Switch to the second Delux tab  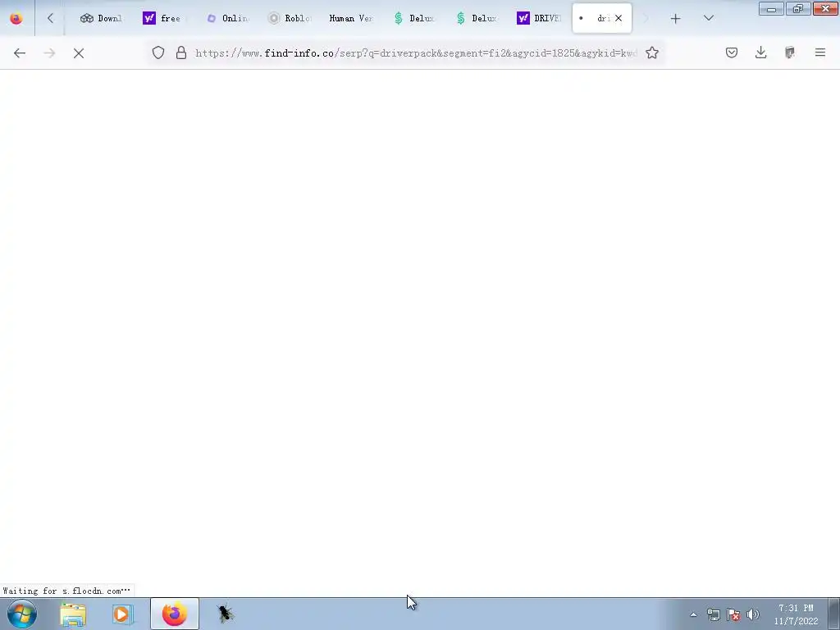477,18
